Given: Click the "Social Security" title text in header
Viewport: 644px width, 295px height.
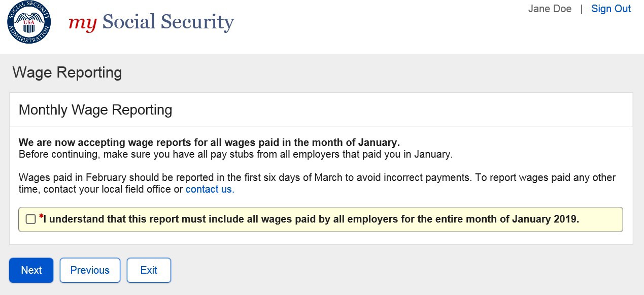Looking at the screenshot, I should coord(168,22).
